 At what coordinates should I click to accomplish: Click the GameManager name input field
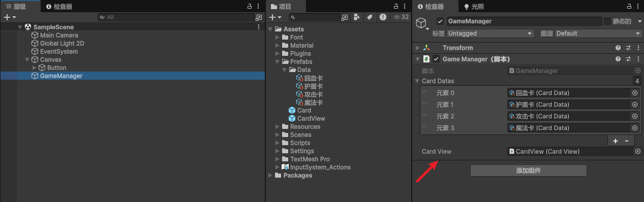[x=524, y=21]
